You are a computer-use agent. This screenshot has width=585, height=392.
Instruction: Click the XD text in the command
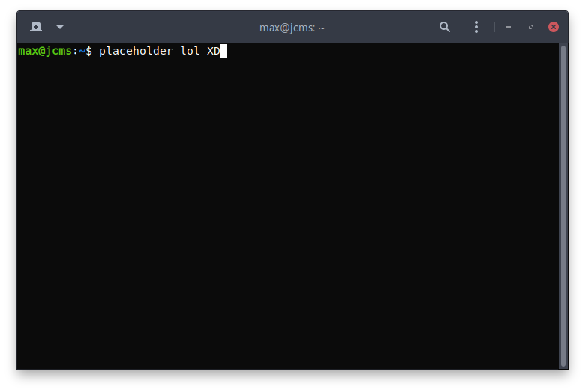coord(213,51)
